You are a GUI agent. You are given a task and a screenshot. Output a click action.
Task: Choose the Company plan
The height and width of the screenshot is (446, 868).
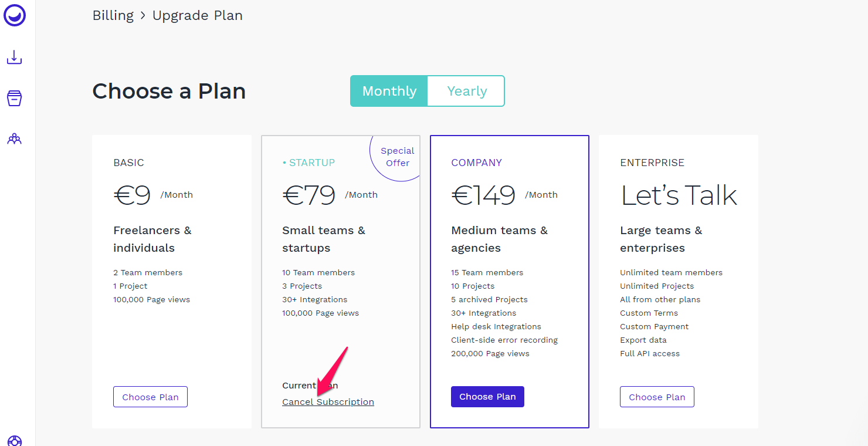coord(487,397)
